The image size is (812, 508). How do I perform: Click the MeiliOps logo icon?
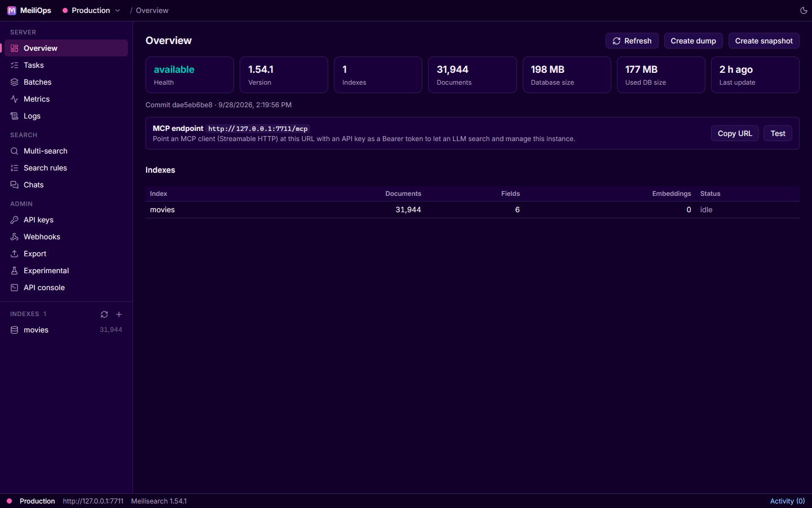[x=11, y=11]
